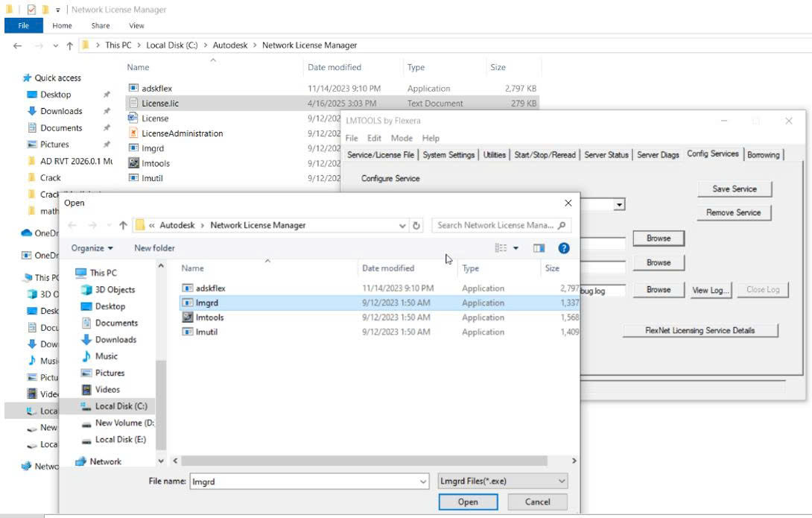
Task: Click the view layout icon in Open dialog
Action: pos(501,248)
